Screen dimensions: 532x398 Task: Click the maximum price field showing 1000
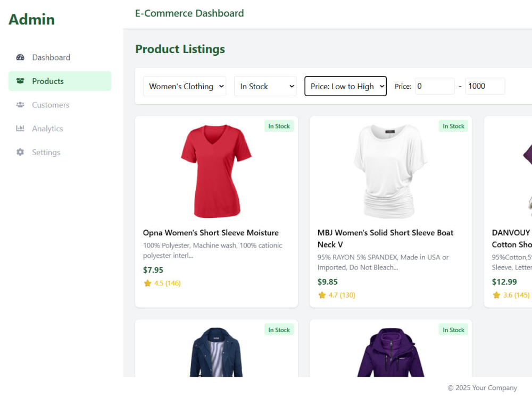pos(485,86)
